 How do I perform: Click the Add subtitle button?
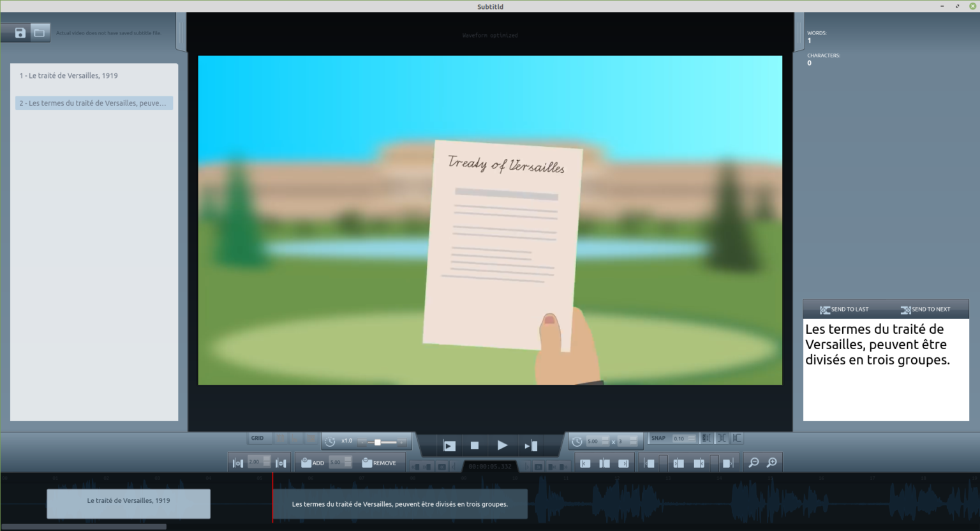[x=313, y=463]
